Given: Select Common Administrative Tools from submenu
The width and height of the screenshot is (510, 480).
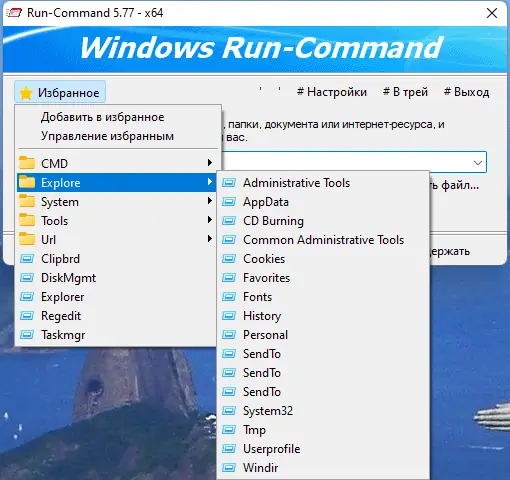Looking at the screenshot, I should (x=323, y=240).
